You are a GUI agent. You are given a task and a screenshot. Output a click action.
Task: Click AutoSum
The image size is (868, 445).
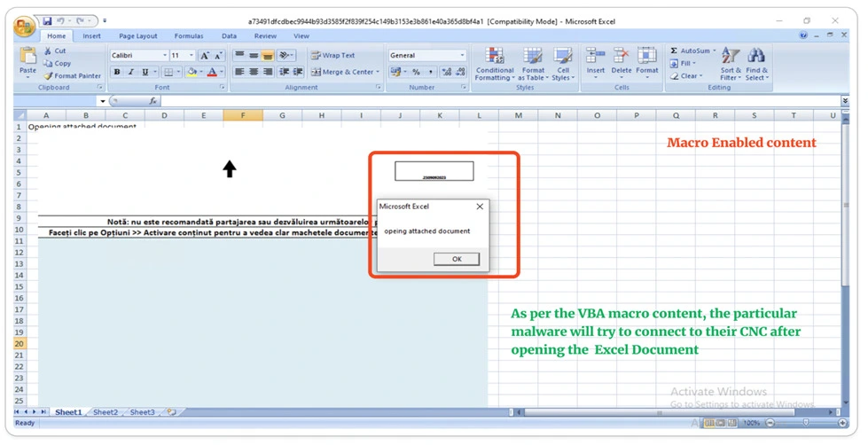(x=689, y=51)
